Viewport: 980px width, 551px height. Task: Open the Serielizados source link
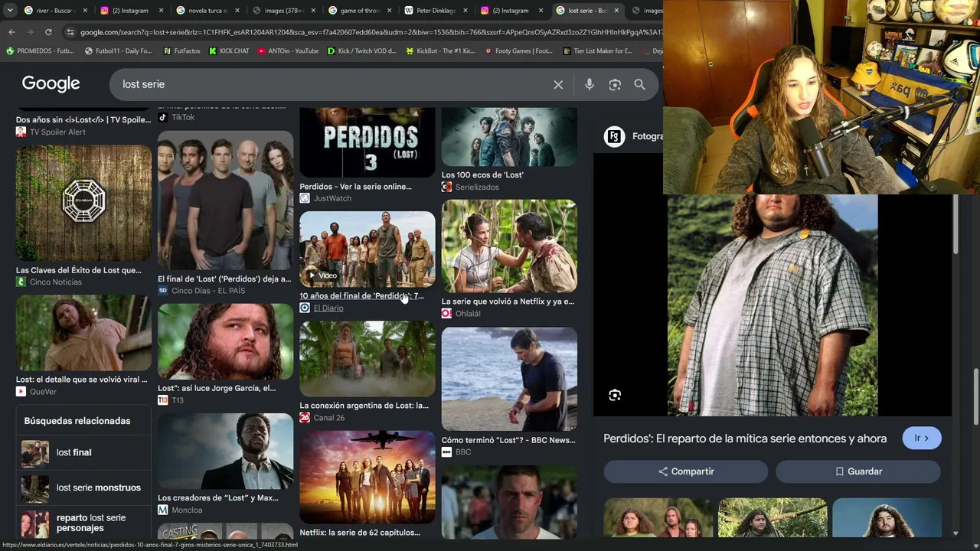pyautogui.click(x=470, y=187)
